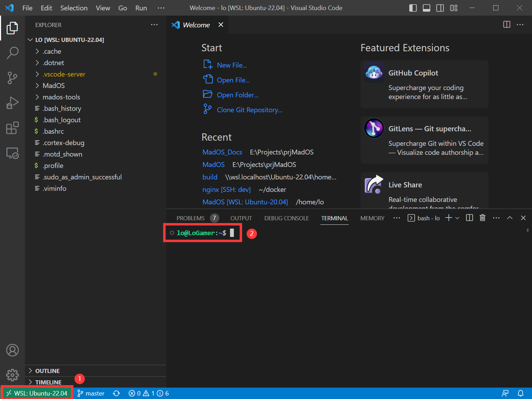This screenshot has width=532, height=399.
Task: Click the New File... link
Action: click(x=225, y=65)
